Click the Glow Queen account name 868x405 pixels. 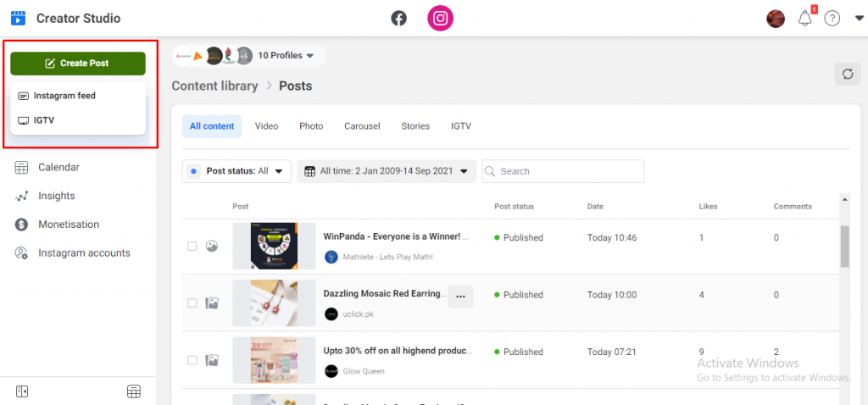pos(363,371)
